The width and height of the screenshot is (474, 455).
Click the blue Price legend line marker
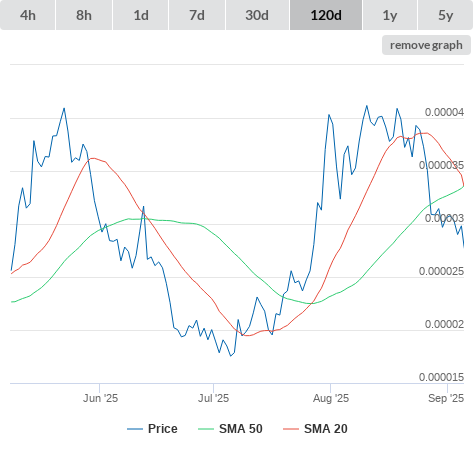coord(135,429)
